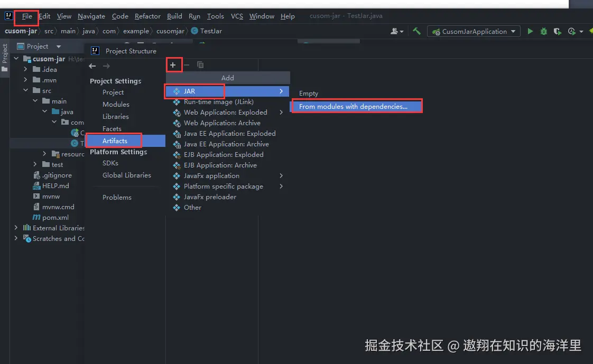The height and width of the screenshot is (364, 593).
Task: Open the Code menu
Action: 120,16
